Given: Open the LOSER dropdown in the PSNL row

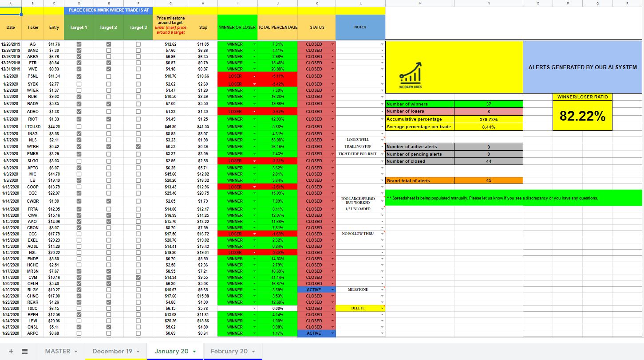Looking at the screenshot, I should (x=254, y=76).
